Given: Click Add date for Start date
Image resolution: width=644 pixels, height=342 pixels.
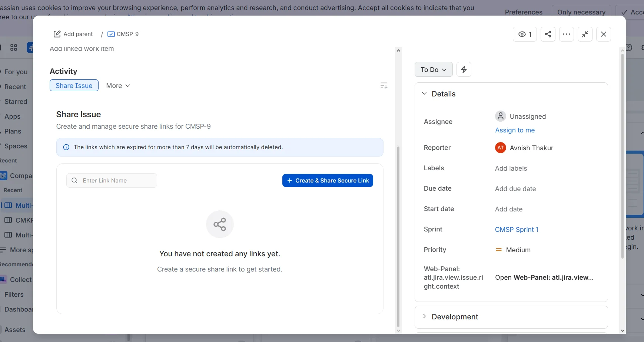Looking at the screenshot, I should click(x=509, y=209).
